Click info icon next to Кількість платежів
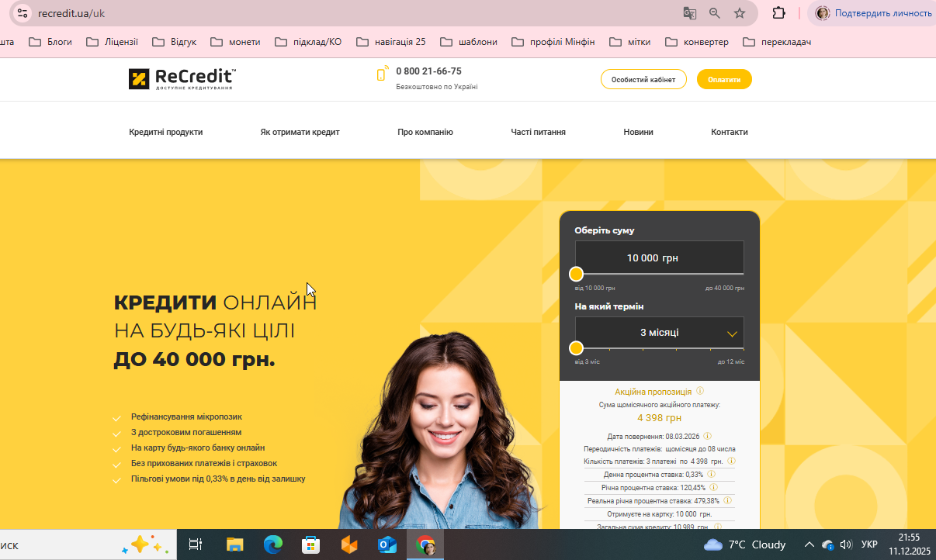This screenshot has width=936, height=560. pos(731,461)
